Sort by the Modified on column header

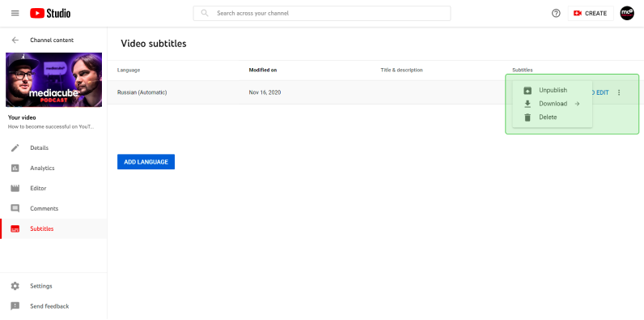pos(263,70)
